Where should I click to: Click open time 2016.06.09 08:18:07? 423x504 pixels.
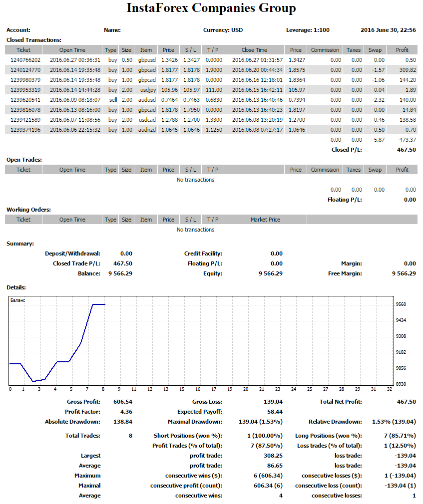pyautogui.click(x=75, y=100)
